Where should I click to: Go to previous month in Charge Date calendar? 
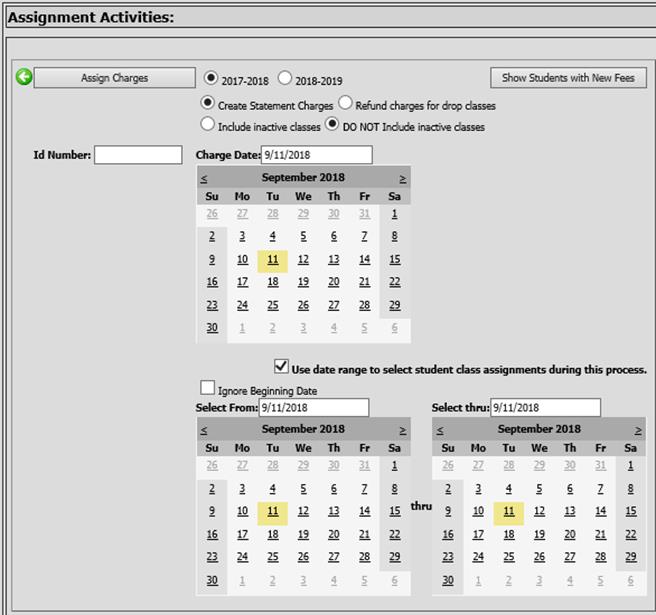coord(203,178)
